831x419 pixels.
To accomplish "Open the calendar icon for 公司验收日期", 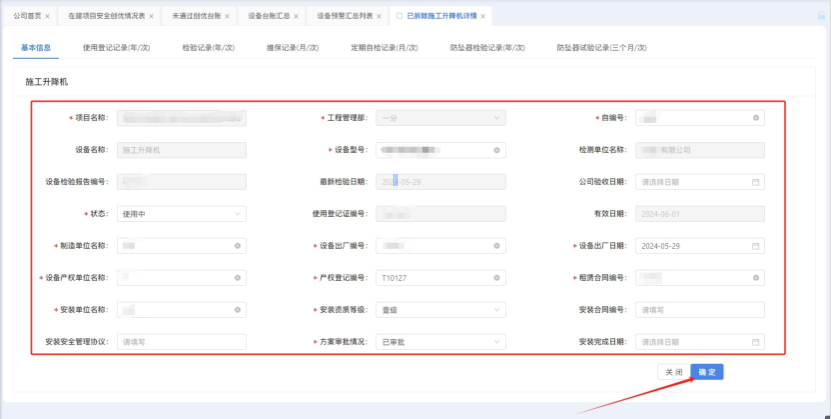I will [756, 182].
